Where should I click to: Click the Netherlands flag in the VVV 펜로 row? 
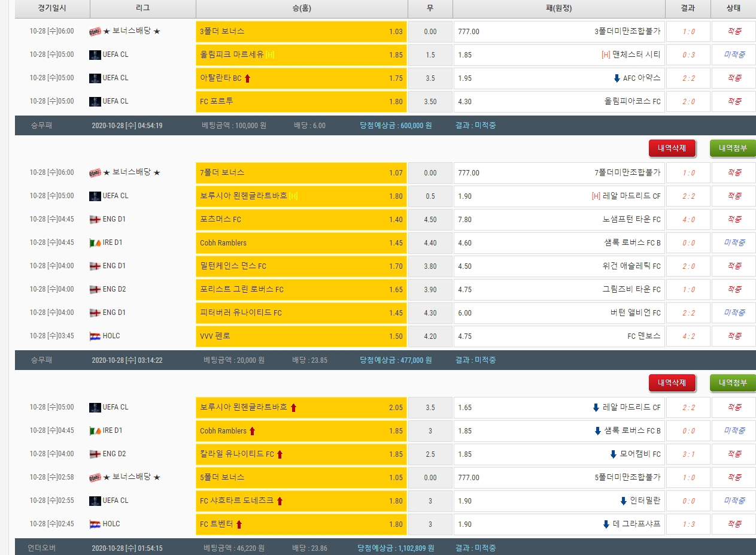[95, 336]
